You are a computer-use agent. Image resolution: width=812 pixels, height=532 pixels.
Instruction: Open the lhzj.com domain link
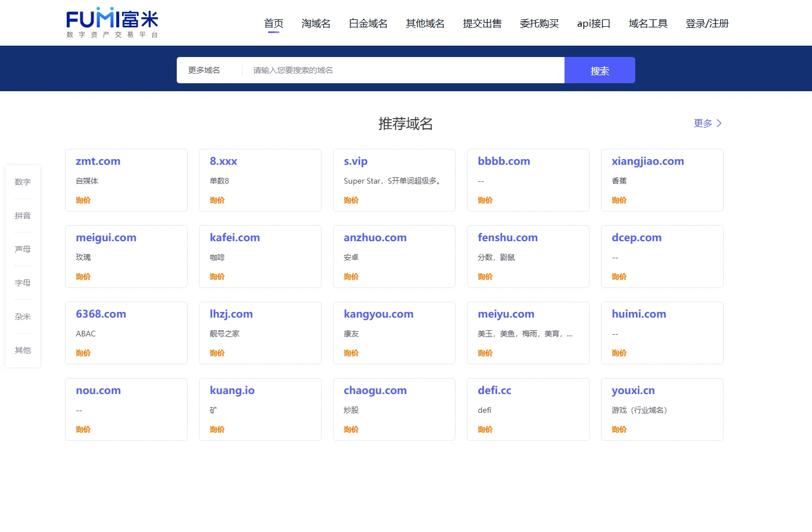coord(232,314)
